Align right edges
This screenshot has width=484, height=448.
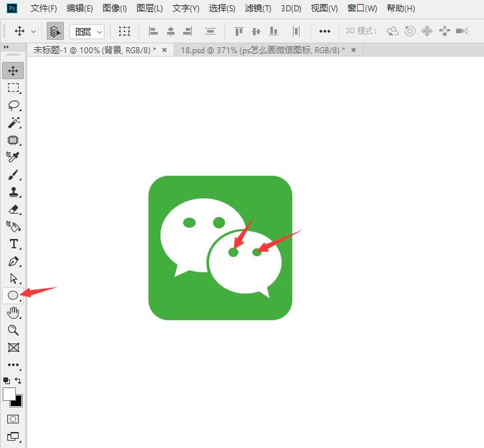point(187,31)
